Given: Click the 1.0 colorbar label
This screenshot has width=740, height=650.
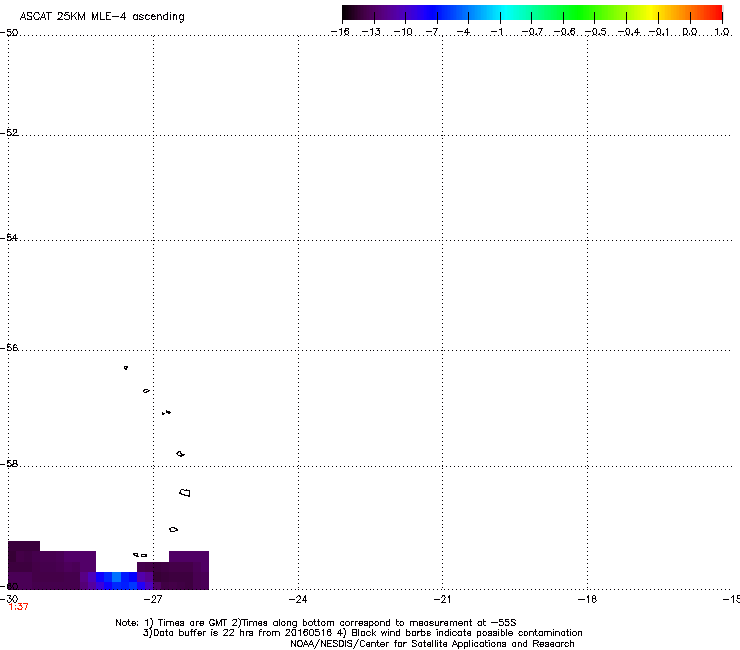Looking at the screenshot, I should 722,32.
